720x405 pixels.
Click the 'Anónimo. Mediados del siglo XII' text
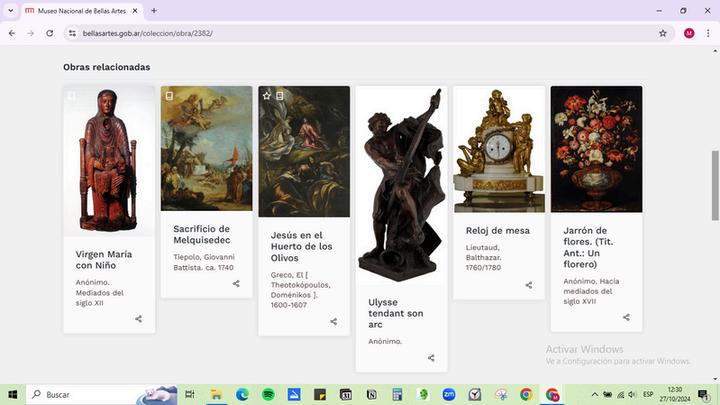[100, 292]
